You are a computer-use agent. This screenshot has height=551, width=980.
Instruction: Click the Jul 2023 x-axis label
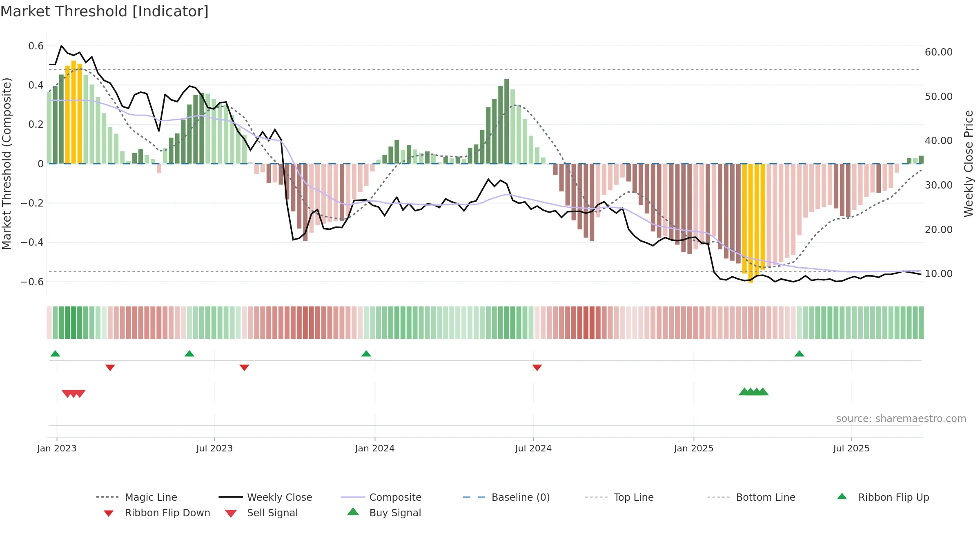(x=214, y=448)
